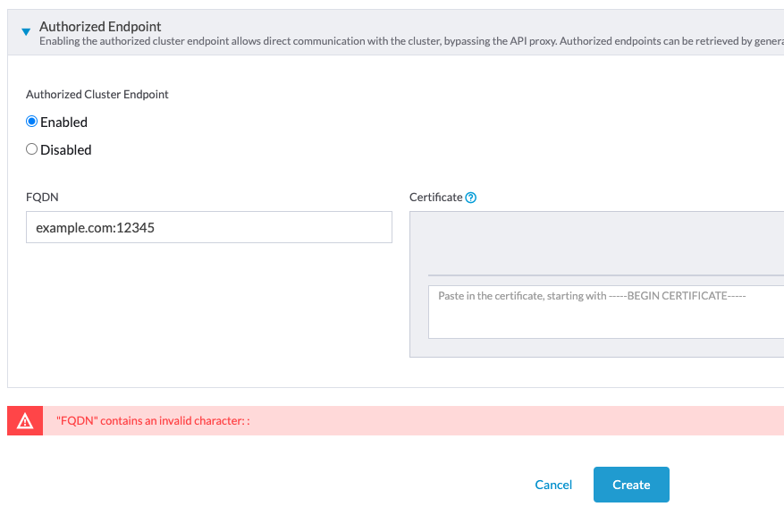Click the Authorized Cluster Endpoint heading

[x=97, y=94]
